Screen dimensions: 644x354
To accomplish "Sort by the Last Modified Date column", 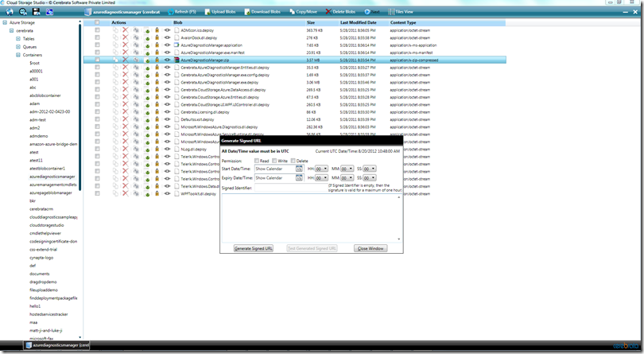I will (x=358, y=22).
